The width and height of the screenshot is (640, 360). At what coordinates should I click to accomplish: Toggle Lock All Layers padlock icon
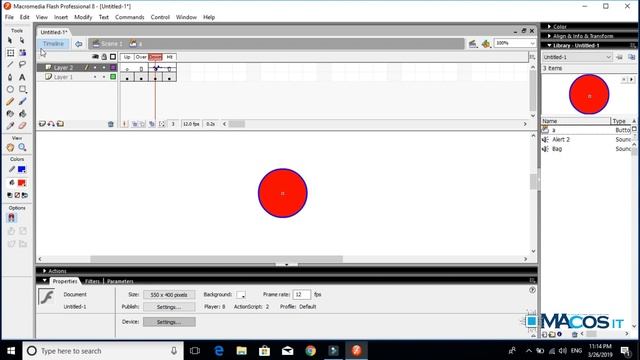point(104,57)
